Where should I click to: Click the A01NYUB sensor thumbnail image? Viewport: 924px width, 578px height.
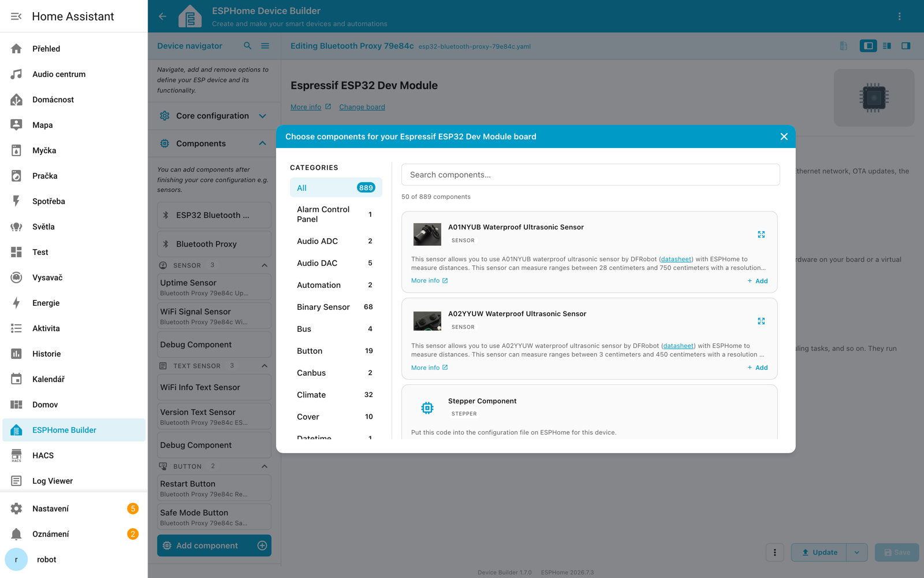[427, 235]
